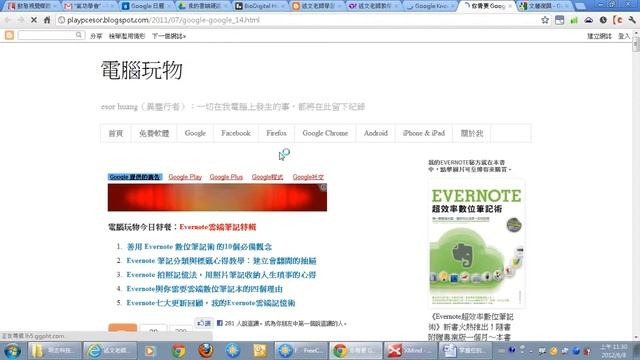Close the red banner advertisement
Viewport: 640px width, 360px height.
pyautogui.click(x=323, y=187)
